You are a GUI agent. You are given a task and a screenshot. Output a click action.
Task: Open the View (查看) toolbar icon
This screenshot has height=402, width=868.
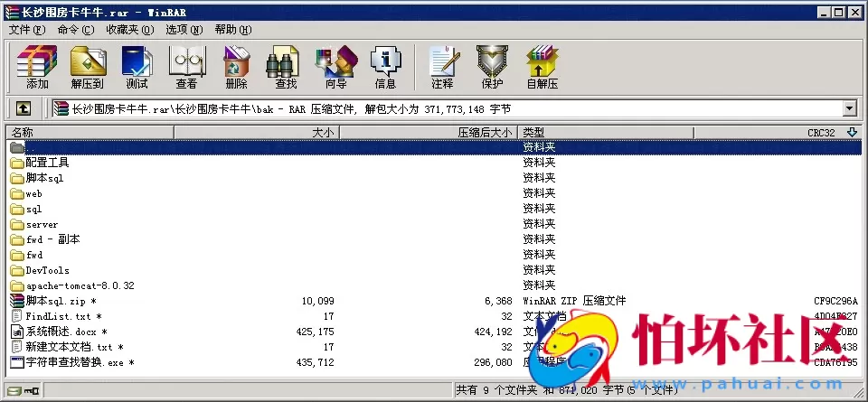186,68
